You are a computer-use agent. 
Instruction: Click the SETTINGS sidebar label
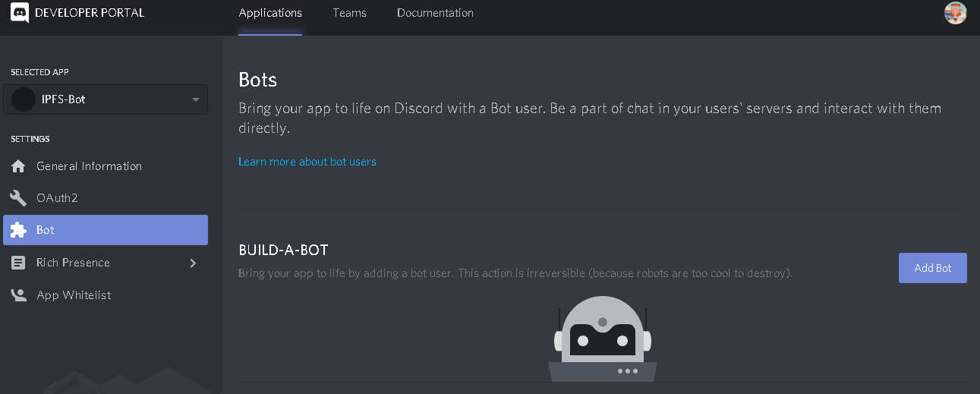30,139
